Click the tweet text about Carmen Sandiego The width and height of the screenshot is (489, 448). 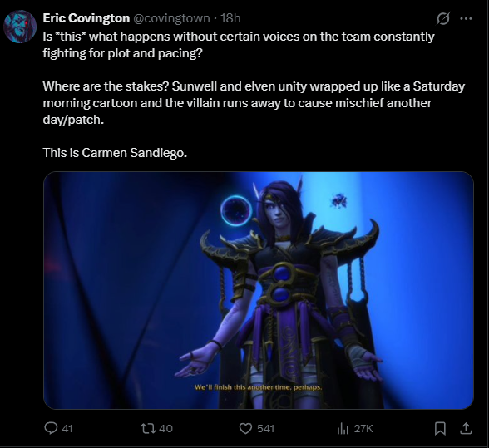(x=115, y=153)
